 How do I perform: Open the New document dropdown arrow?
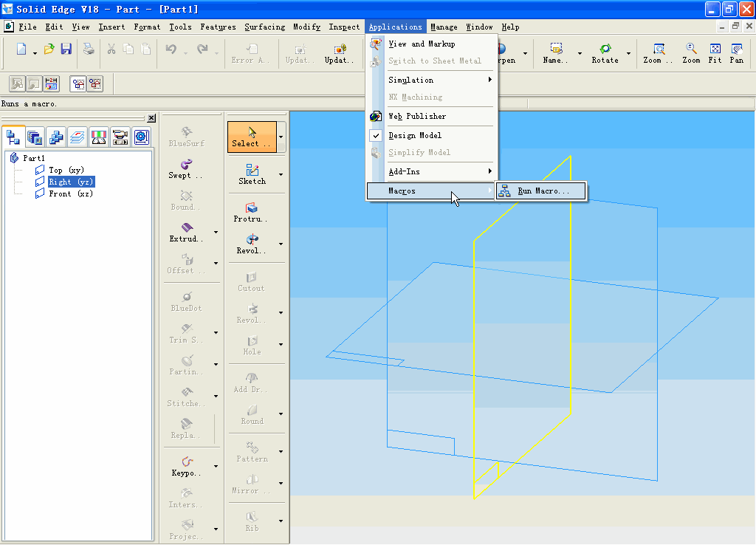coord(35,52)
